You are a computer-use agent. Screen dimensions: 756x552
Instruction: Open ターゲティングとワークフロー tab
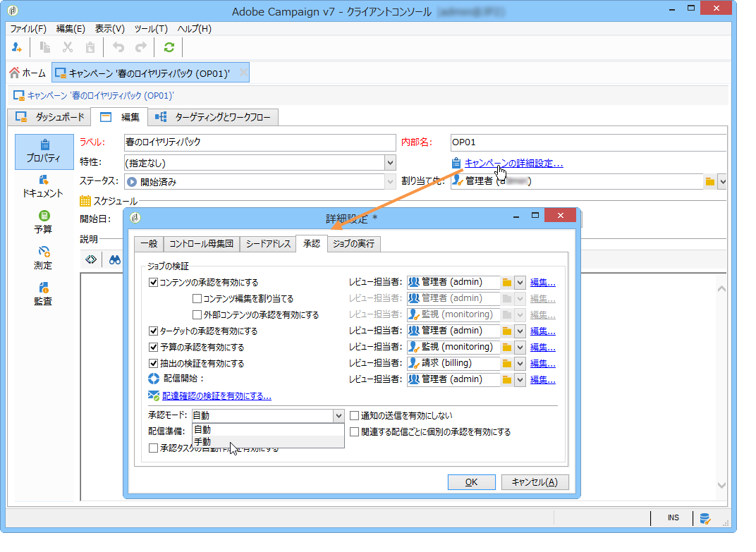coord(213,117)
